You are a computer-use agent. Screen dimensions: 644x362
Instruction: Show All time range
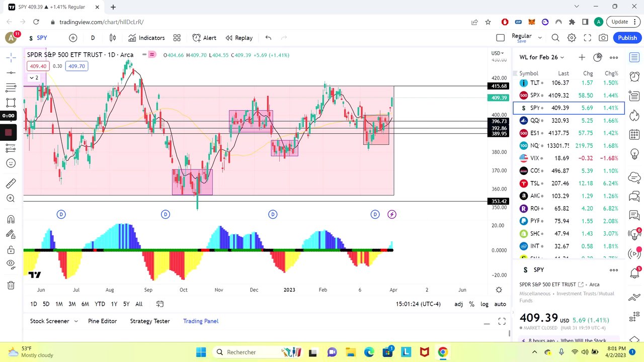139,304
